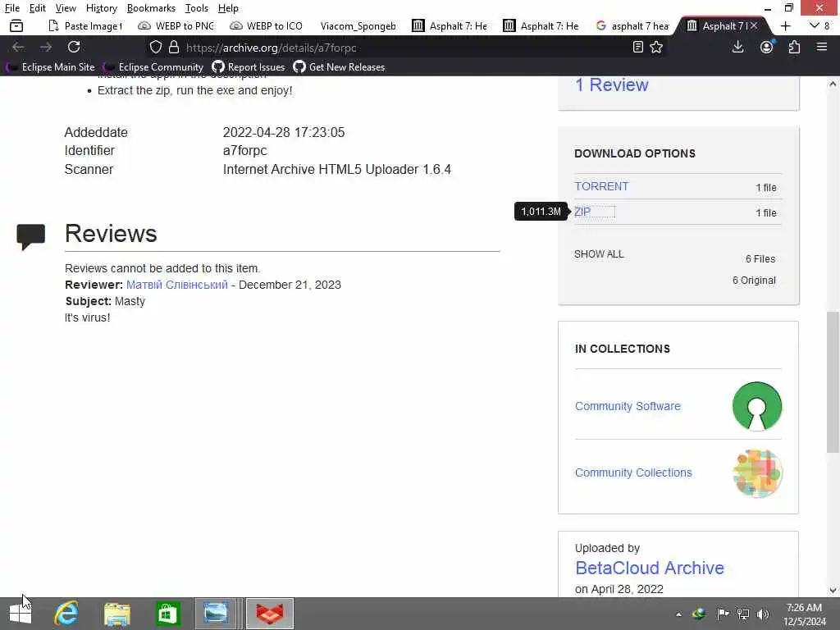
Task: Open the Windows Start button
Action: point(21,614)
